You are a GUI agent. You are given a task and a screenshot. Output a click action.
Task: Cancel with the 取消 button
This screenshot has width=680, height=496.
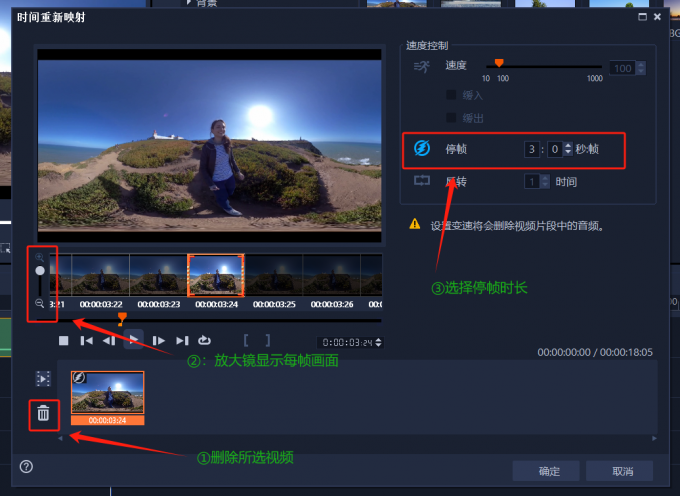[x=620, y=471]
